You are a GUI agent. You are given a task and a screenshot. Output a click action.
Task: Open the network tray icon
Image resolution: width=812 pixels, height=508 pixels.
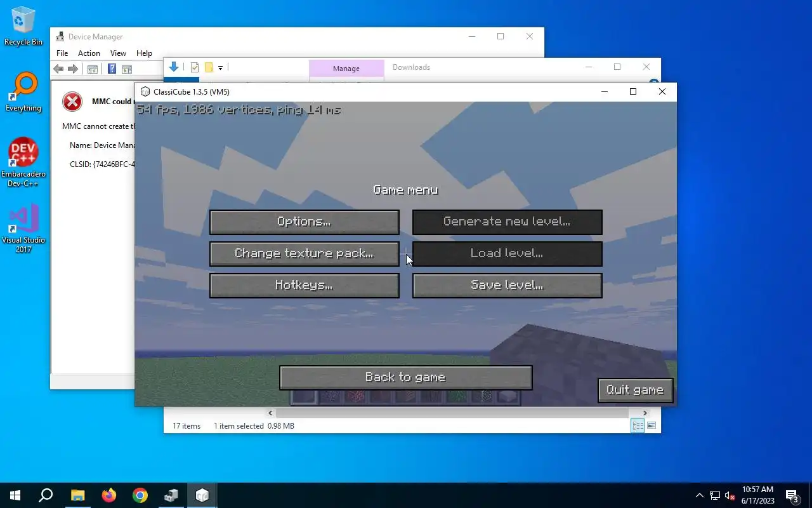[x=715, y=495]
